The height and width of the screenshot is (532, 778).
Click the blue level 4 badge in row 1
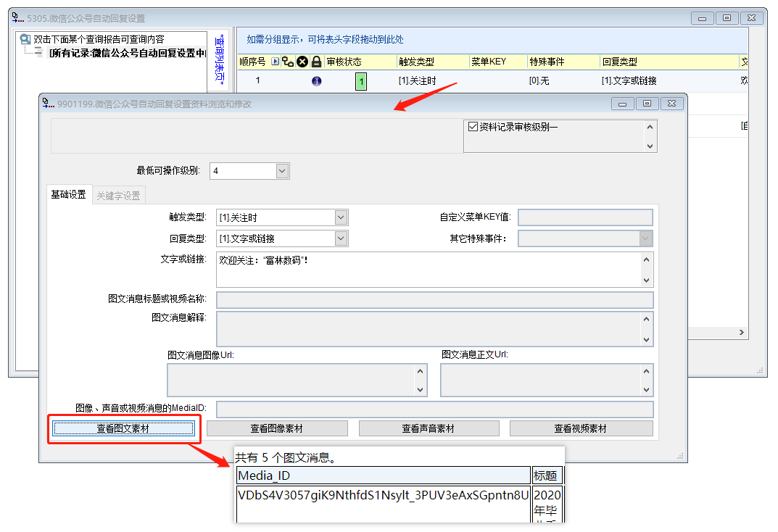click(x=317, y=81)
